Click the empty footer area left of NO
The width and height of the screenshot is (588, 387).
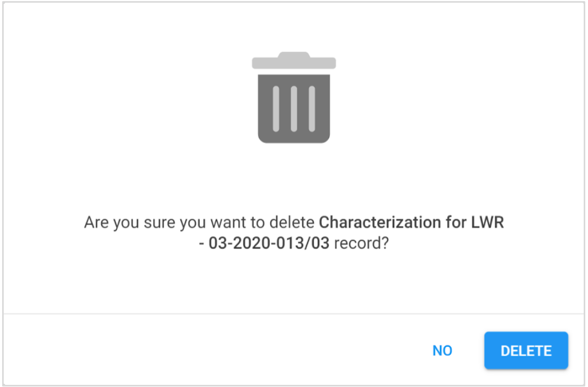click(214, 350)
